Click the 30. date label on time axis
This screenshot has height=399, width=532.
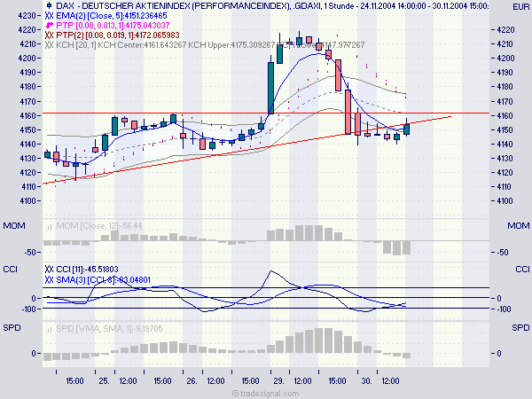(366, 381)
